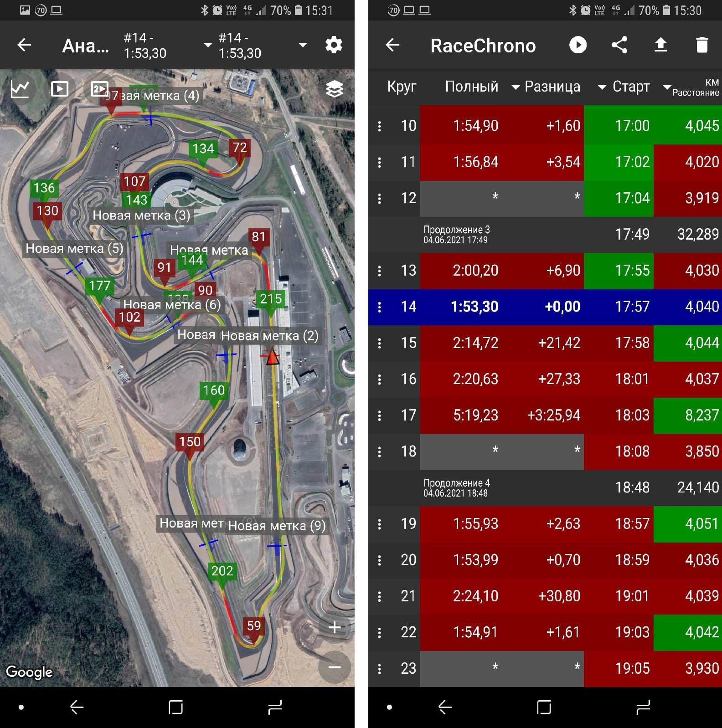
Task: Tap the Новая метка (9) label
Action: [x=277, y=526]
